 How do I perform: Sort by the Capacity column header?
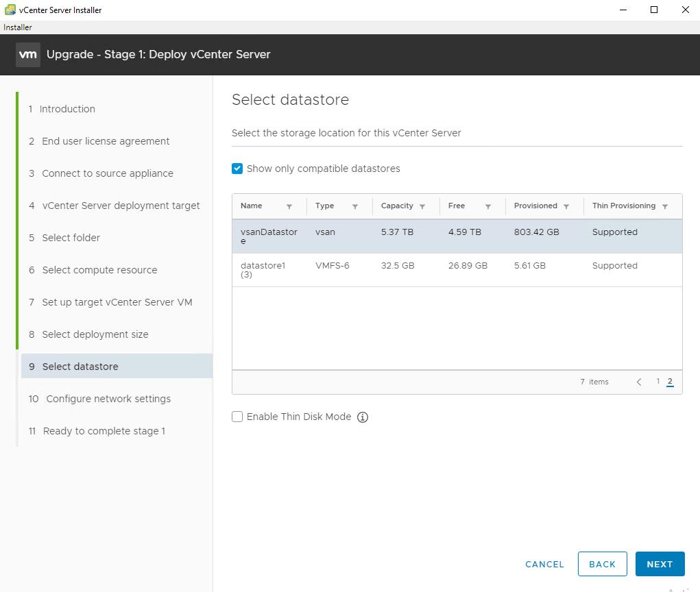coord(397,206)
